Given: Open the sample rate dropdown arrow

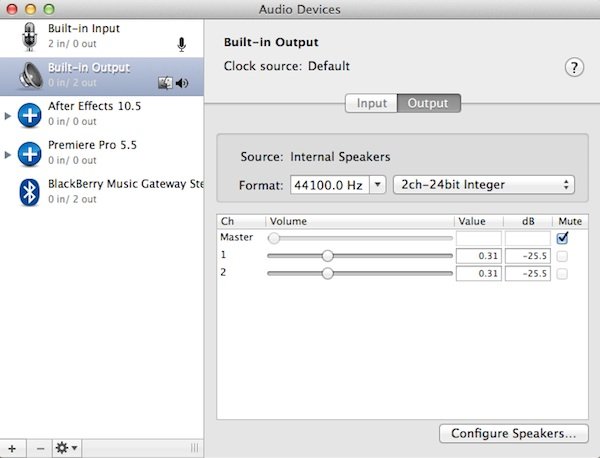Looking at the screenshot, I should (378, 185).
